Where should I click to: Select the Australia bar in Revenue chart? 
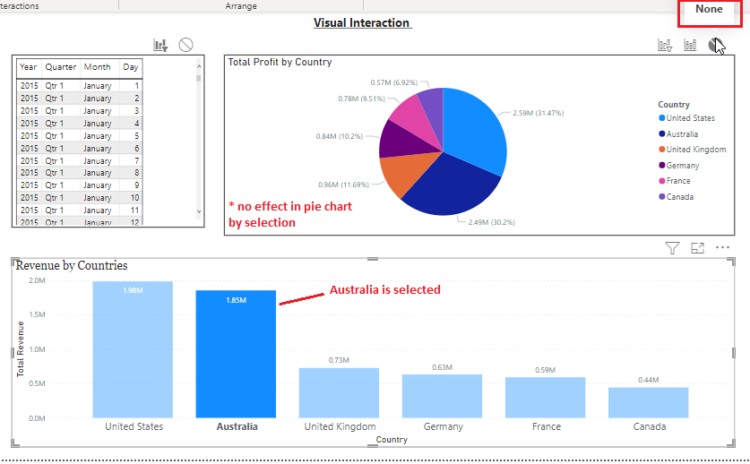(236, 353)
